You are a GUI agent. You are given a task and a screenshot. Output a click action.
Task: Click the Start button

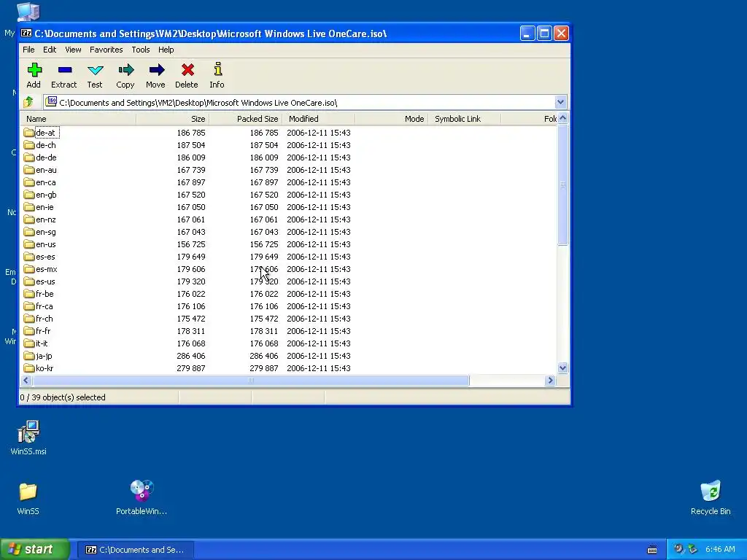point(35,549)
